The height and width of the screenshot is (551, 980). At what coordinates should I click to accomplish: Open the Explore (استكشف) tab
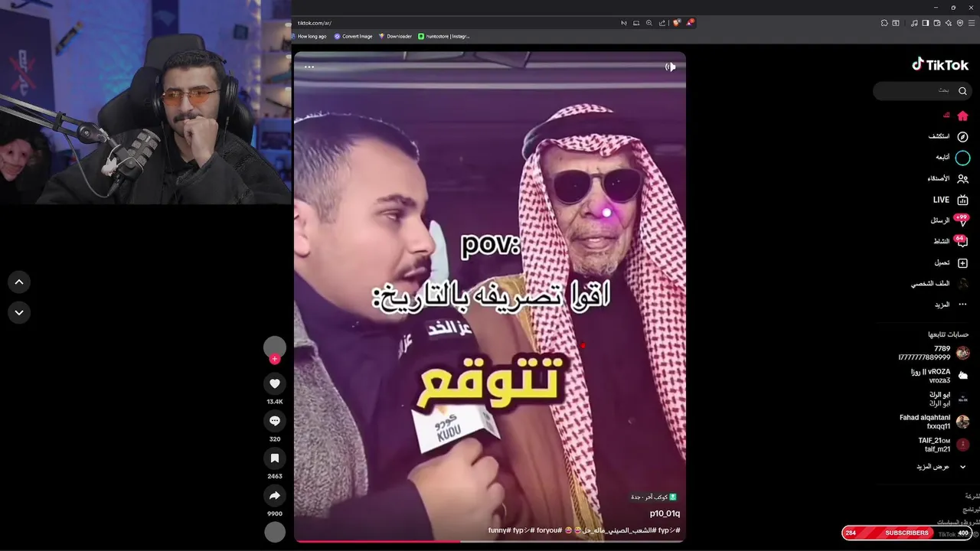pos(949,136)
